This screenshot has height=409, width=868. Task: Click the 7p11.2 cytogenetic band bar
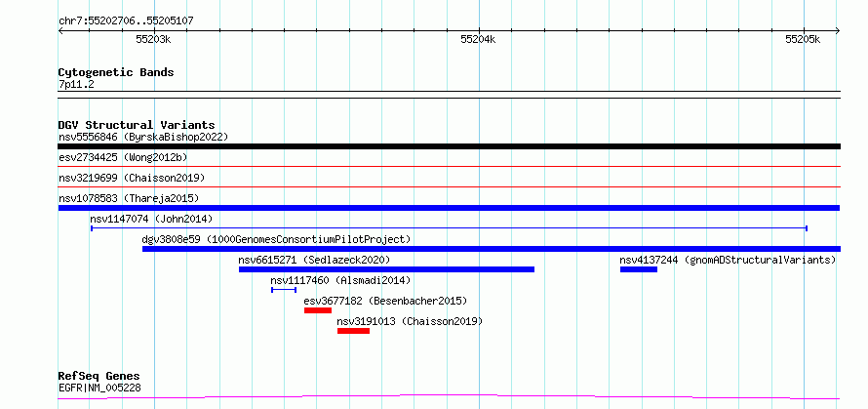pyautogui.click(x=449, y=95)
